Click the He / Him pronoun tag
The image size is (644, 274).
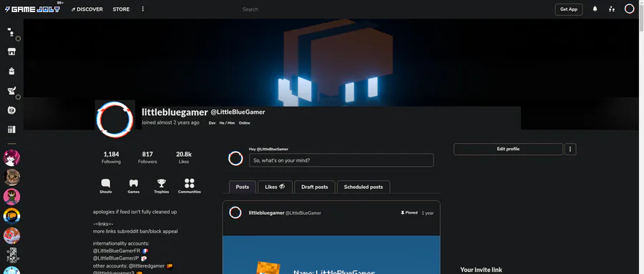coord(227,123)
